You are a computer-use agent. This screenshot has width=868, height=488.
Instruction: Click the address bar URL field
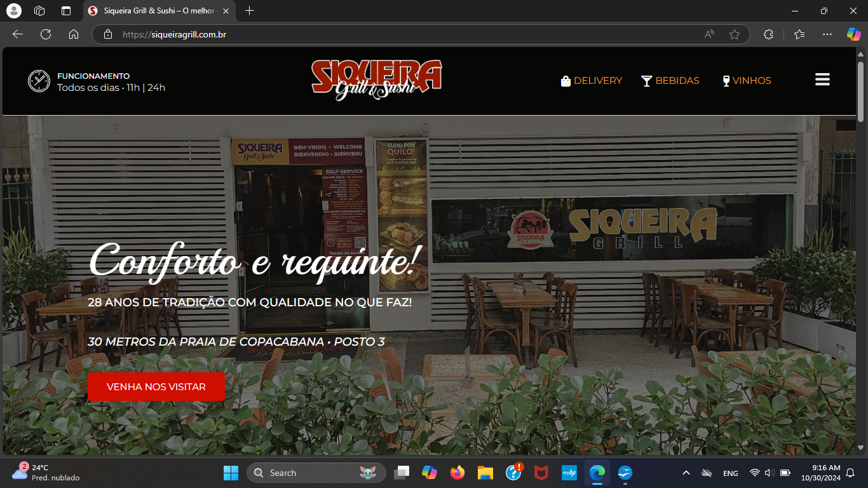click(407, 34)
